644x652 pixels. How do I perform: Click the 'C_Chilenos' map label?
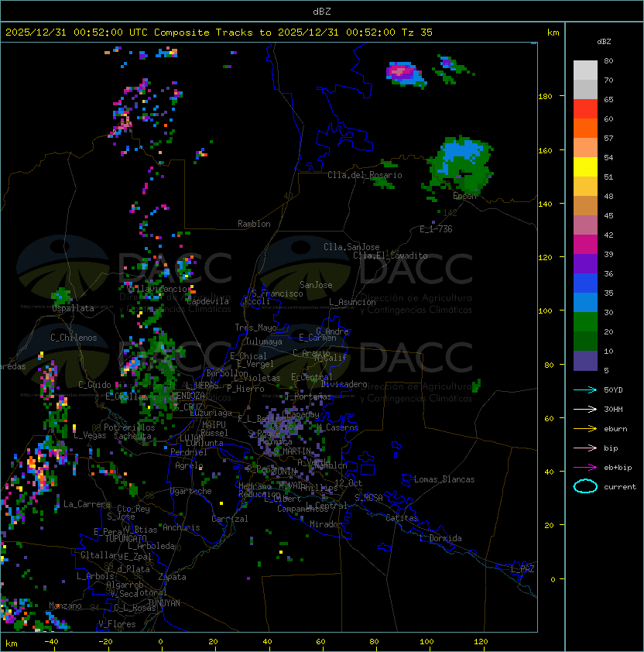[x=74, y=338]
